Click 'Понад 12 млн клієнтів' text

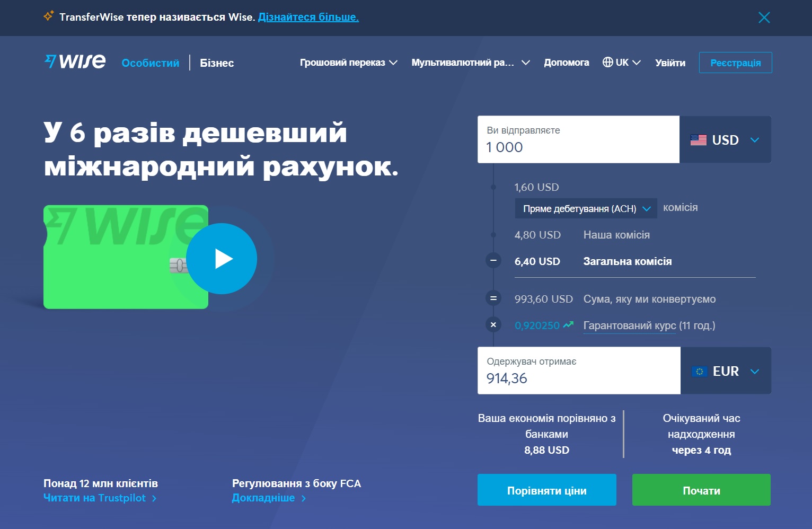tap(101, 483)
